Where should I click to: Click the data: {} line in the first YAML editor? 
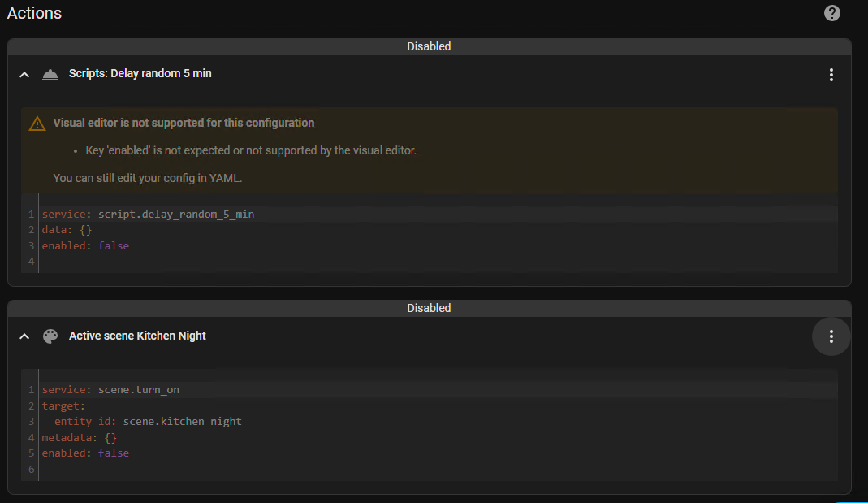tap(69, 230)
